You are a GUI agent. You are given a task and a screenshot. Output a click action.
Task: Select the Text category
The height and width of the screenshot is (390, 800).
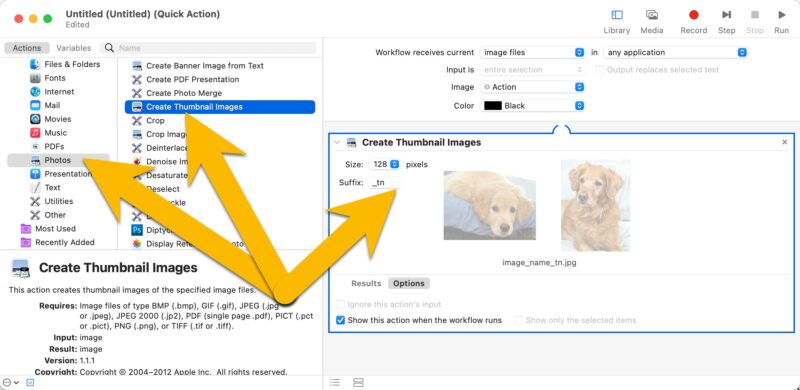coord(52,187)
